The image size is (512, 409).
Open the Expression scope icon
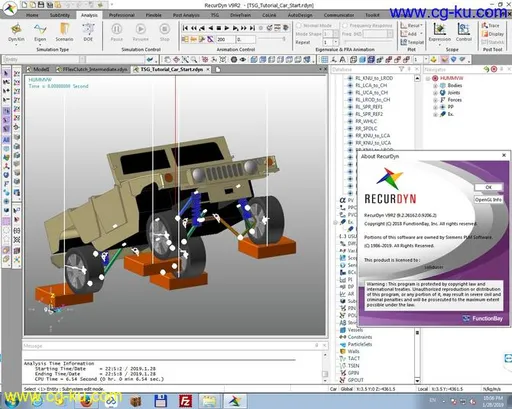coord(440,32)
